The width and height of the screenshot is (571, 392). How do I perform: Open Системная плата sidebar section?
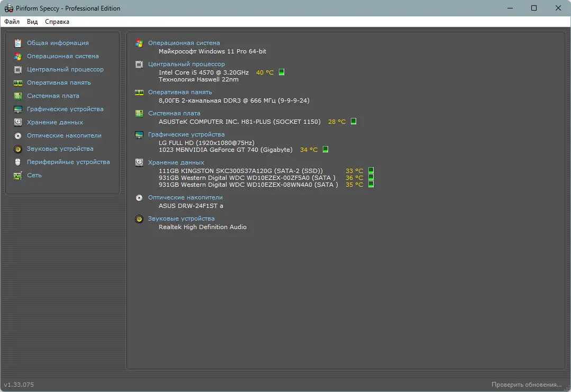click(53, 96)
